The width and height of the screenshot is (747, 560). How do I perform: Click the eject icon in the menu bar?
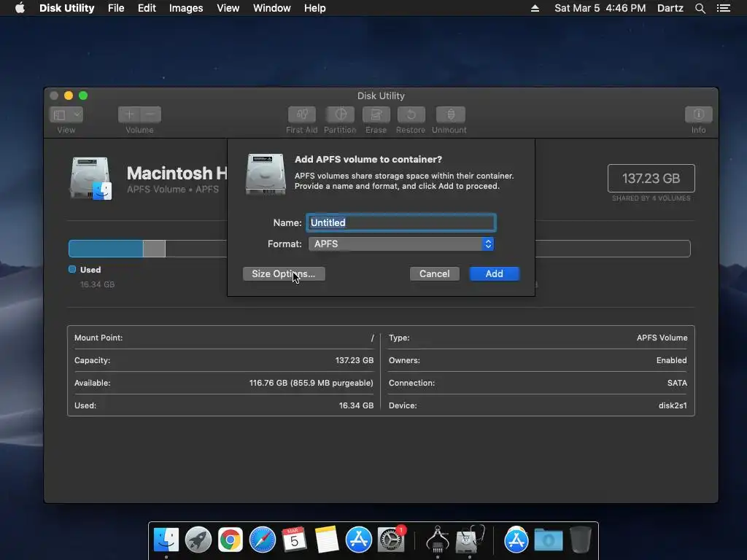tap(535, 8)
